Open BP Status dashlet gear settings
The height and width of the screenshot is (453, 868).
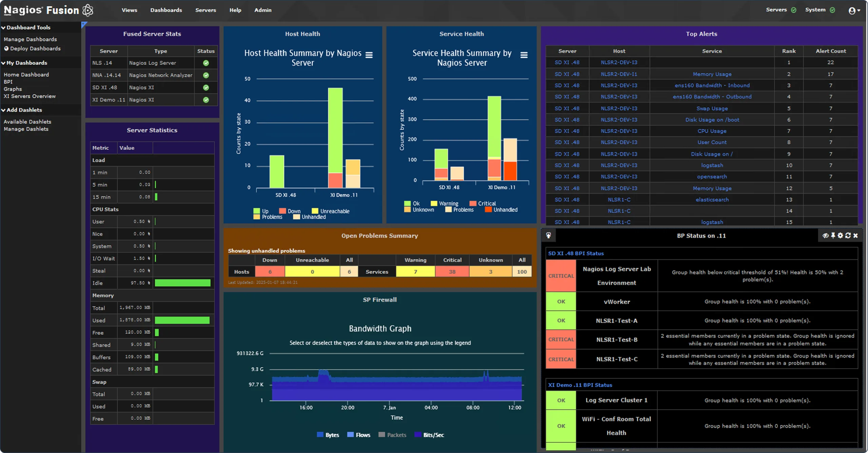click(x=840, y=235)
